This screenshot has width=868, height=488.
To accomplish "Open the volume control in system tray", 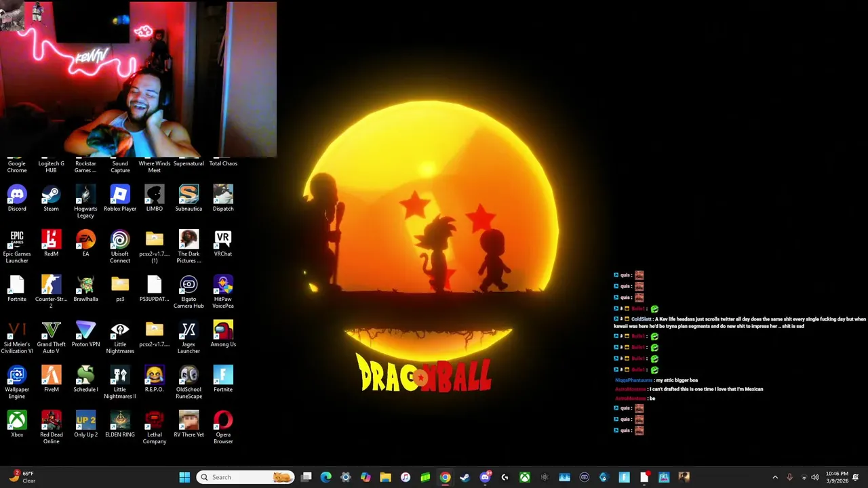I will tap(815, 477).
